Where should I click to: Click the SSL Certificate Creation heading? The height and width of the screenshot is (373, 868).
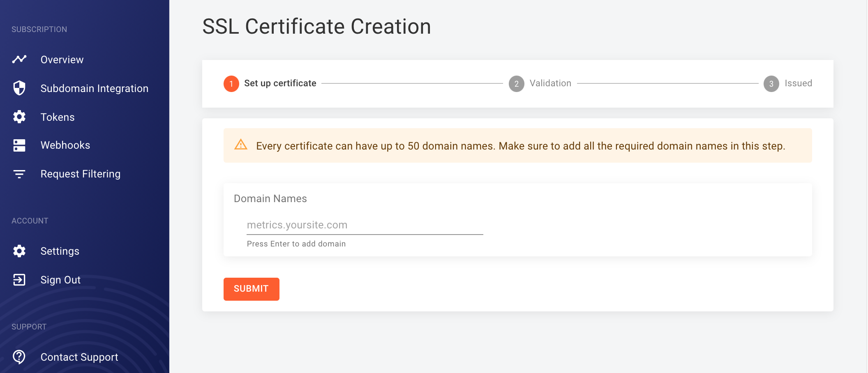pos(317,27)
